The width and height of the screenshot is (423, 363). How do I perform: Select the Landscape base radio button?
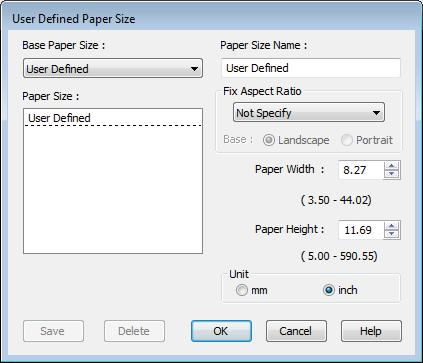269,140
